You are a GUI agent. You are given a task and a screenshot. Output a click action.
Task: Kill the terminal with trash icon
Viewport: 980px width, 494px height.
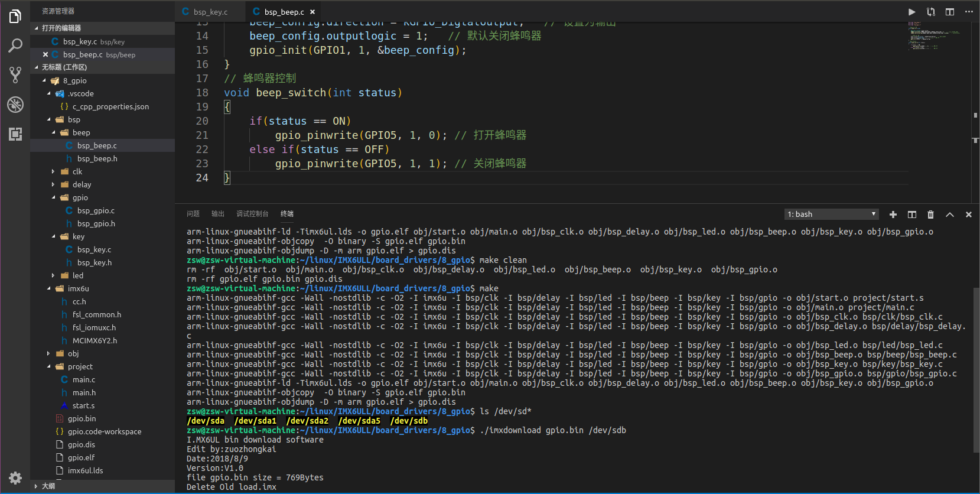coord(931,214)
